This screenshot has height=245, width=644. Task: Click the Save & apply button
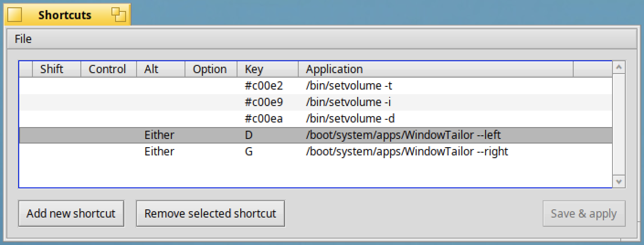[x=584, y=213]
